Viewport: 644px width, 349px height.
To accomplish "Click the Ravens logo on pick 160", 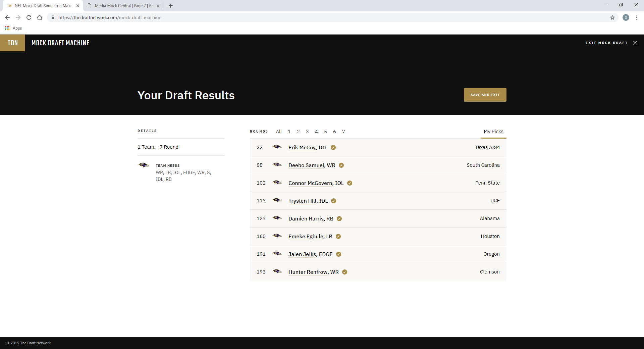I will [277, 236].
